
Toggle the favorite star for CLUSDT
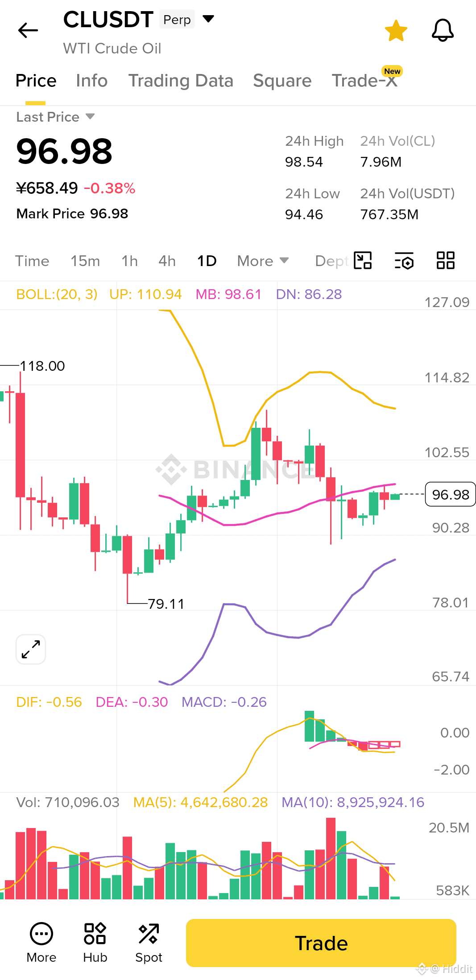[x=396, y=31]
